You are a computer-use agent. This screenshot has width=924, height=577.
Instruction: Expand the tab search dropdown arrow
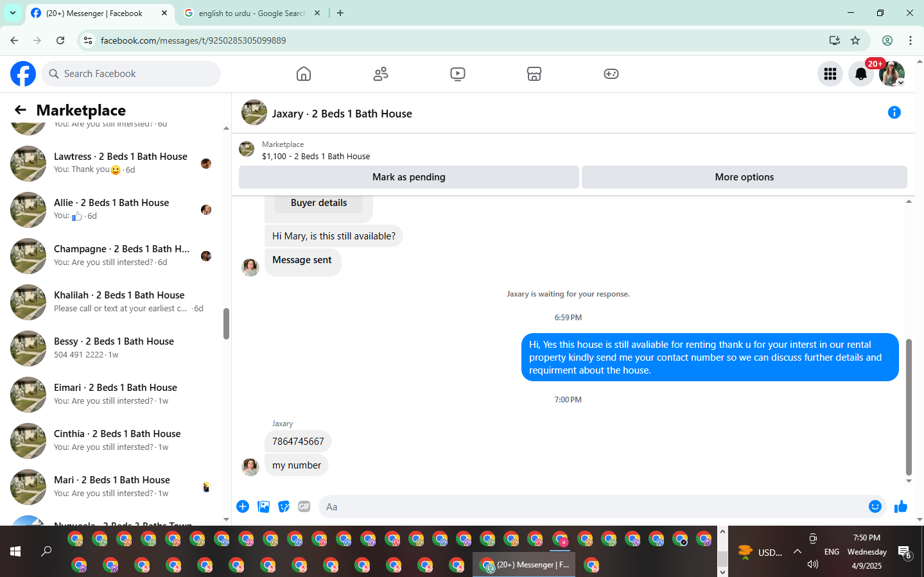point(13,13)
